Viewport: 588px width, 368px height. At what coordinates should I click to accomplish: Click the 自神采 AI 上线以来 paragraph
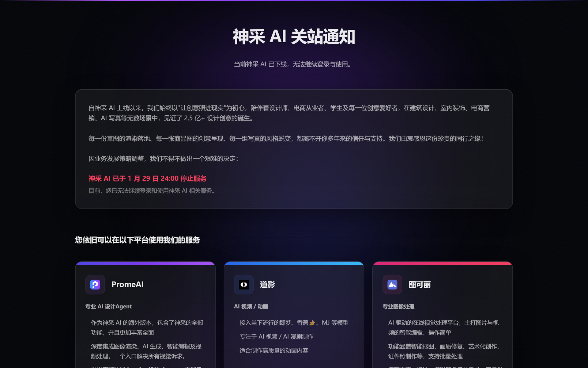289,113
